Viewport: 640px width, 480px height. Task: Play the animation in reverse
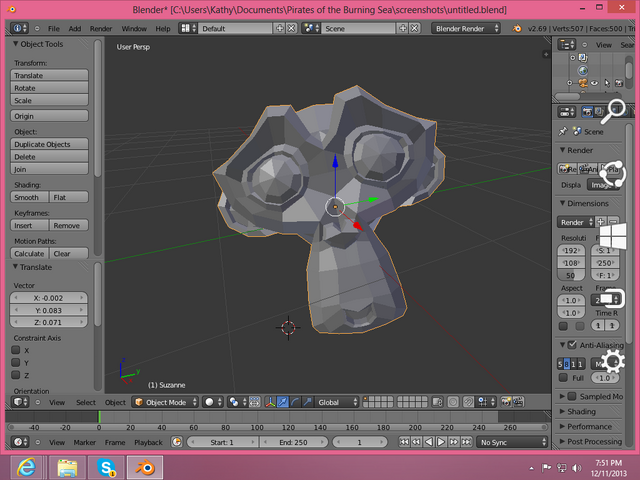pyautogui.click(x=429, y=442)
